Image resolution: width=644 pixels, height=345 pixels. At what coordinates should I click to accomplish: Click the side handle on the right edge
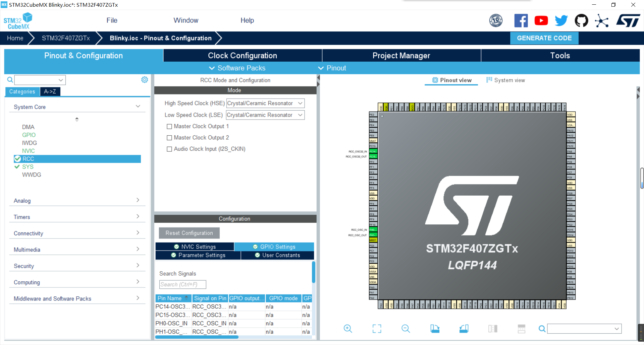click(x=642, y=179)
